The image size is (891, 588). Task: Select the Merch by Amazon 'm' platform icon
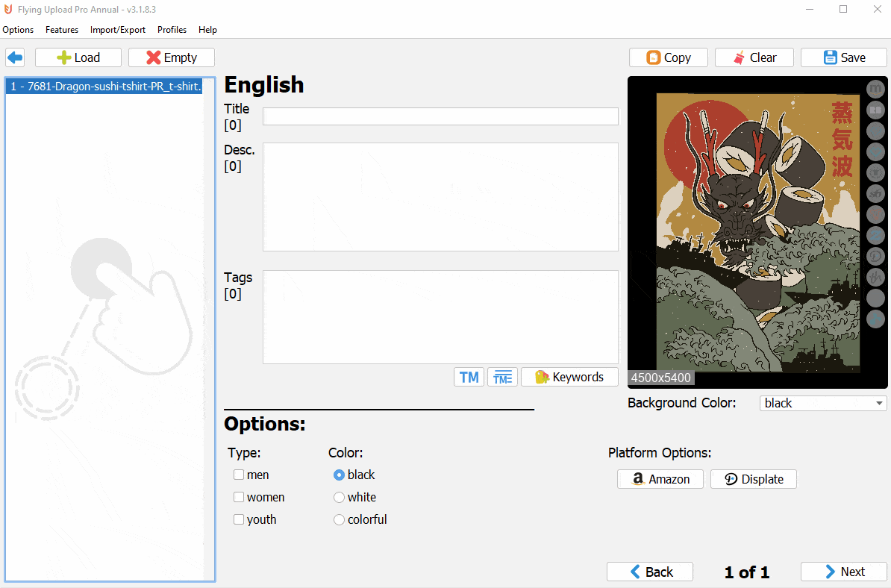(875, 89)
